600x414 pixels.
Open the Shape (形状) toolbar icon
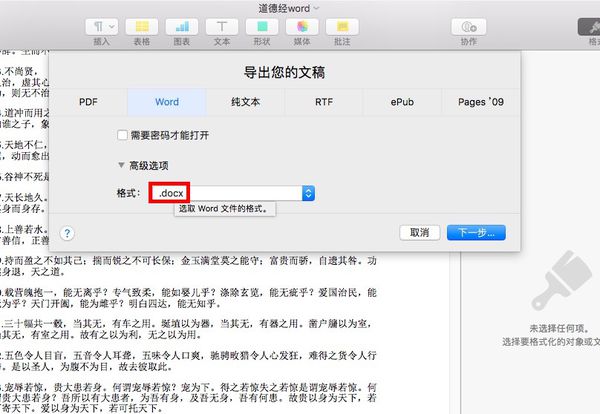(x=262, y=27)
